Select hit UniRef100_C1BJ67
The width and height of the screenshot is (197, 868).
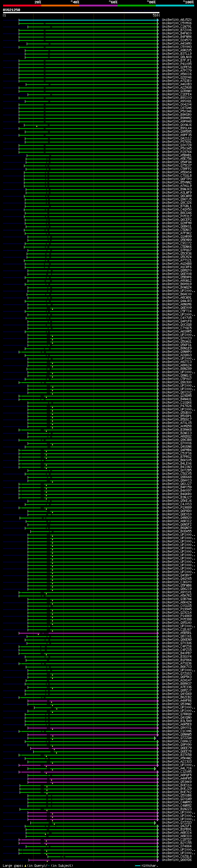[x=177, y=629]
